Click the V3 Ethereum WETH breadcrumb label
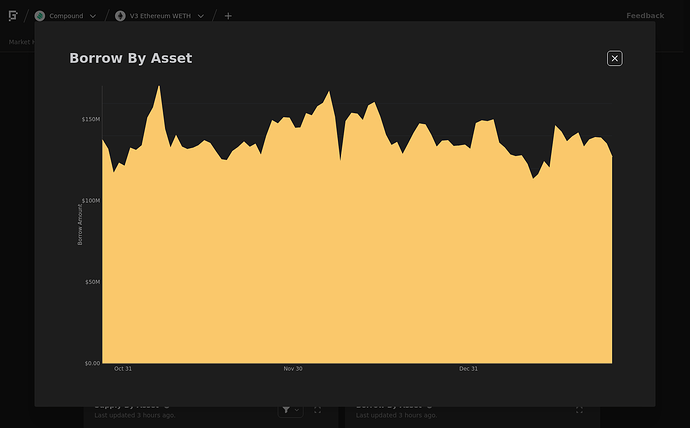 click(160, 16)
